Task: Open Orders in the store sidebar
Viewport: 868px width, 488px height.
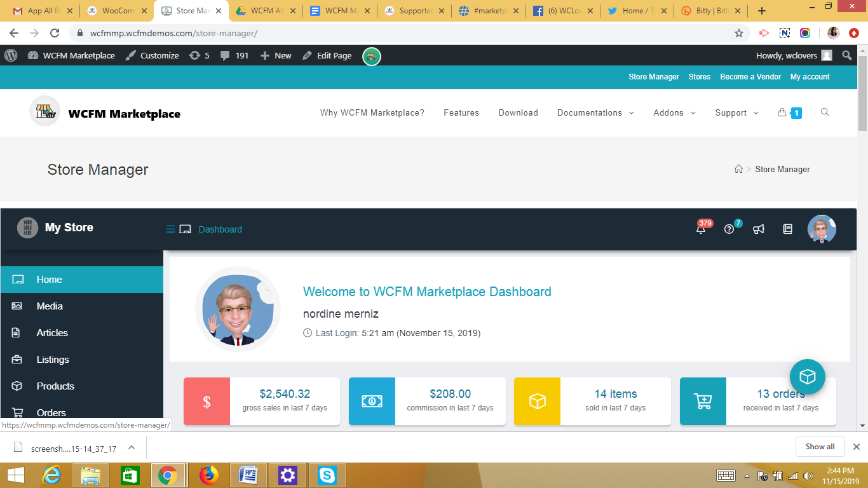Action: [x=82, y=412]
